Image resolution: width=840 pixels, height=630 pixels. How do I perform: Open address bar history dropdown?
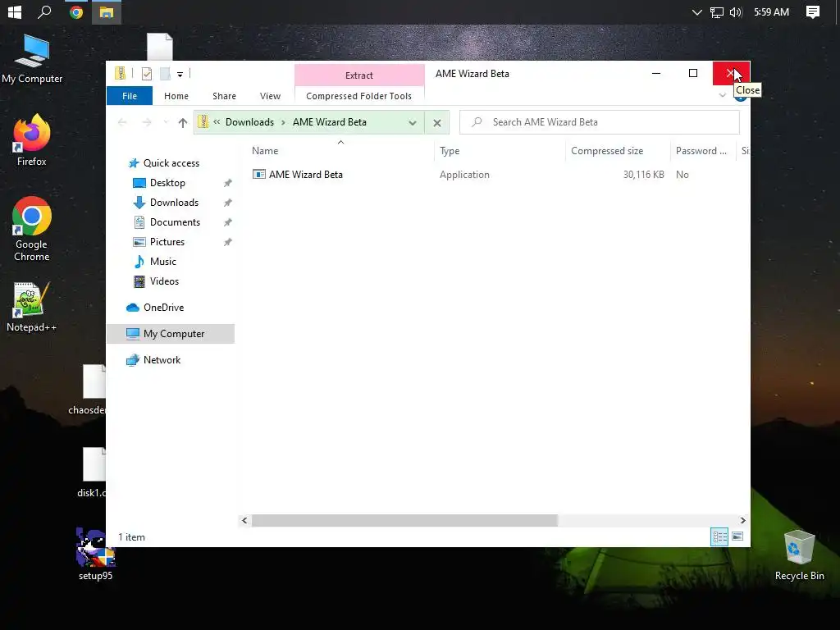pos(413,123)
